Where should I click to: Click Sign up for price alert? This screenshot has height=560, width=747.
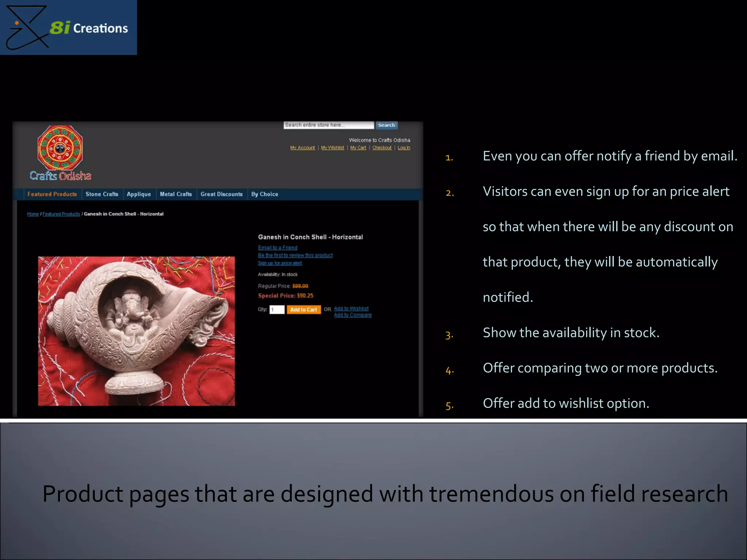tap(280, 263)
